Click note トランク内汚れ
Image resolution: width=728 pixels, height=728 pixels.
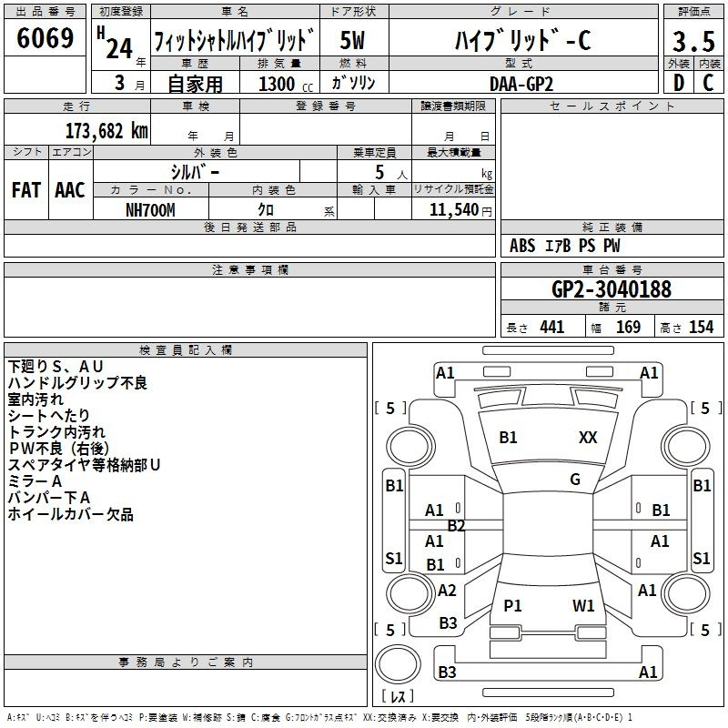tap(56, 431)
